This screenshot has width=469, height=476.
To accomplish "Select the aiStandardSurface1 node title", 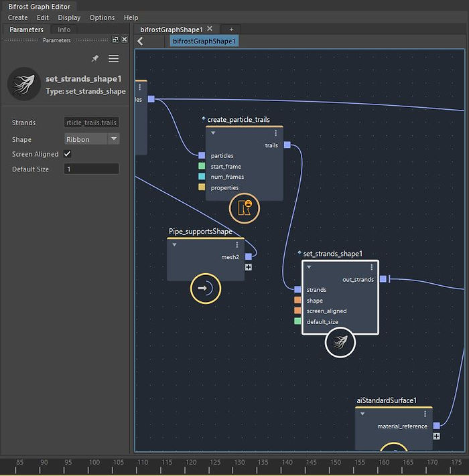I will coord(387,400).
